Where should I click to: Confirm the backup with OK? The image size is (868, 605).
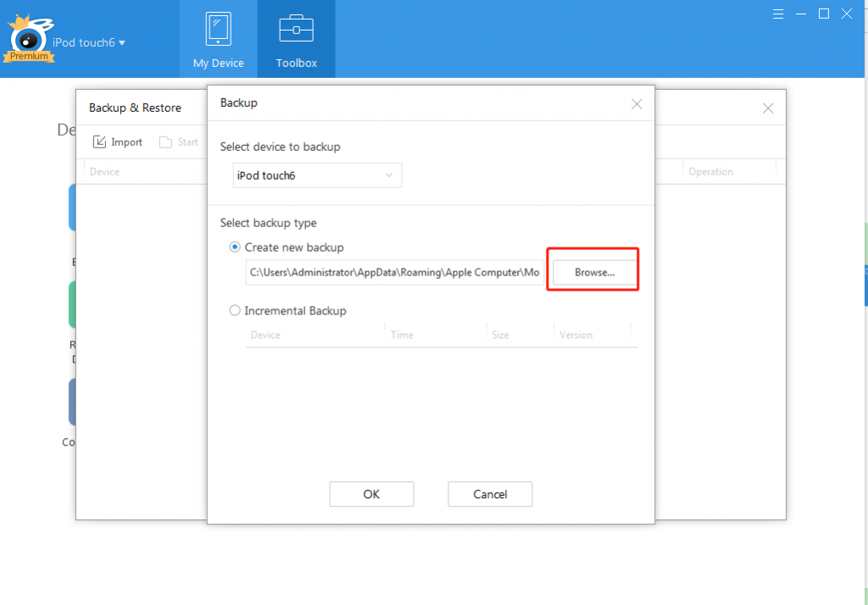click(371, 494)
